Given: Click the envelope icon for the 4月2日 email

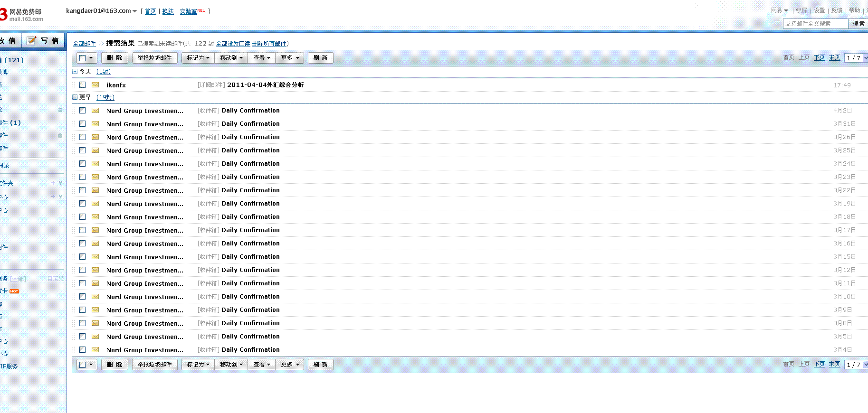Looking at the screenshot, I should point(95,111).
